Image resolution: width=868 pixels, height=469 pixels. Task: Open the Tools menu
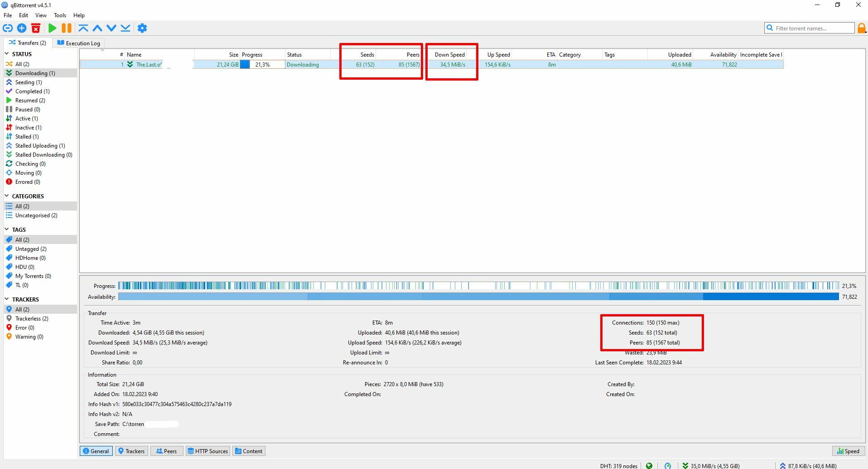pos(60,15)
